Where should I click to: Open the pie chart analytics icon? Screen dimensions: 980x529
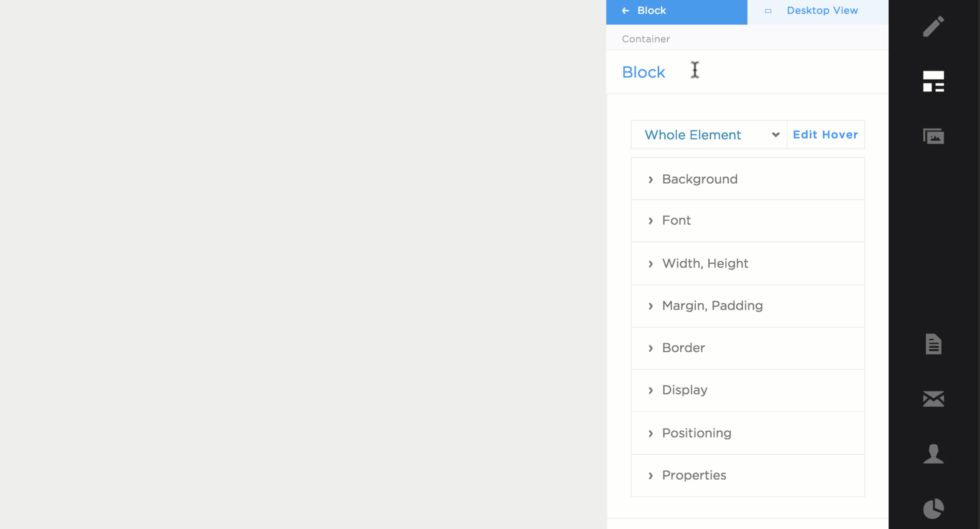933,509
